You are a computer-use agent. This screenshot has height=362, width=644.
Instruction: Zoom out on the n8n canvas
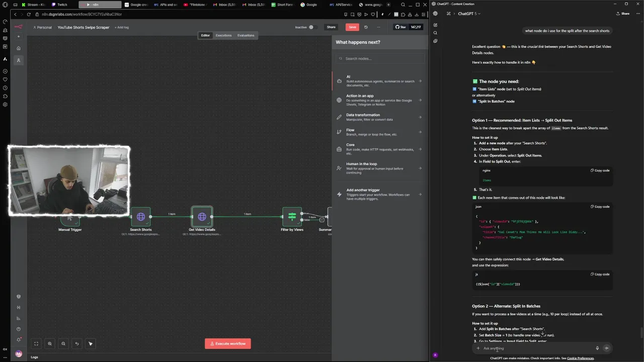pos(63,344)
